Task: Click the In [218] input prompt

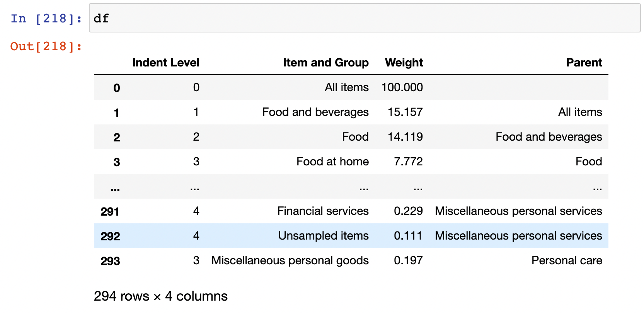Action: pyautogui.click(x=46, y=18)
